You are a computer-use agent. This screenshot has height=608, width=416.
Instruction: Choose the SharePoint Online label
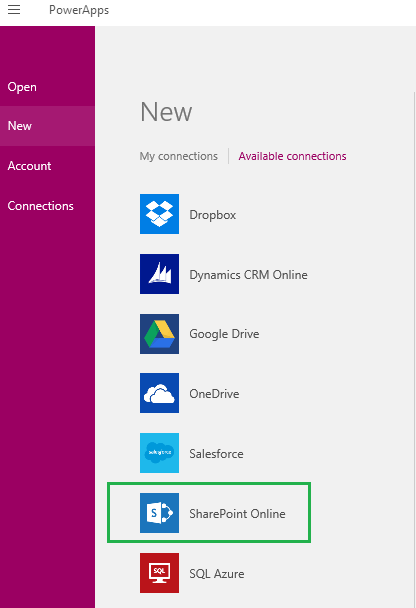[237, 514]
